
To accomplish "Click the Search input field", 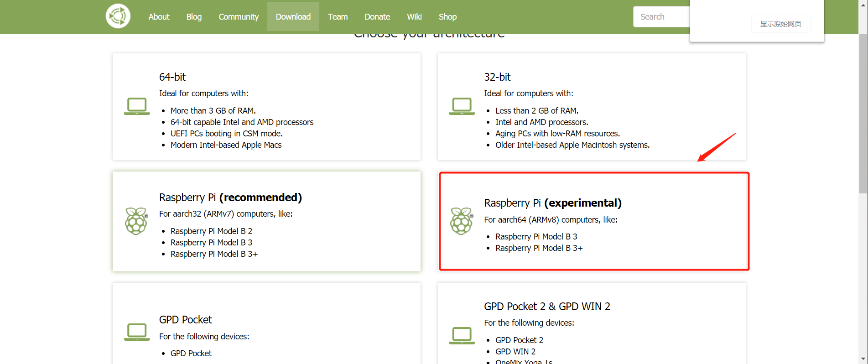I will click(x=661, y=17).
